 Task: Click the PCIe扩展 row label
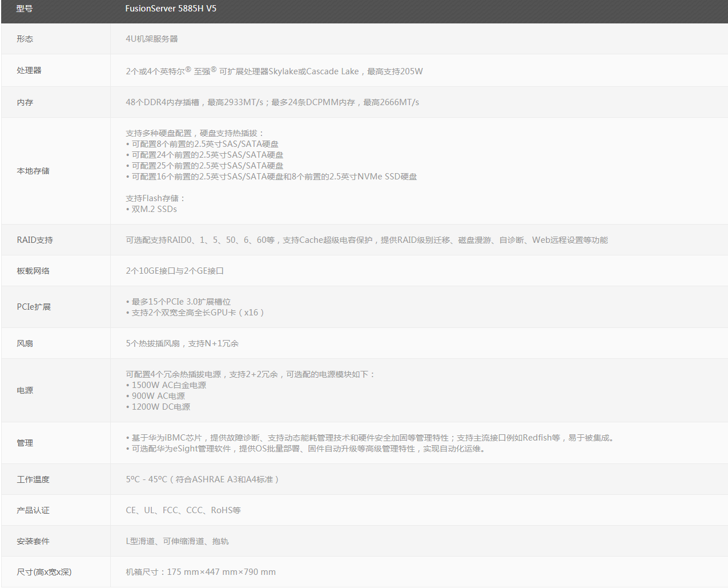pyautogui.click(x=34, y=307)
